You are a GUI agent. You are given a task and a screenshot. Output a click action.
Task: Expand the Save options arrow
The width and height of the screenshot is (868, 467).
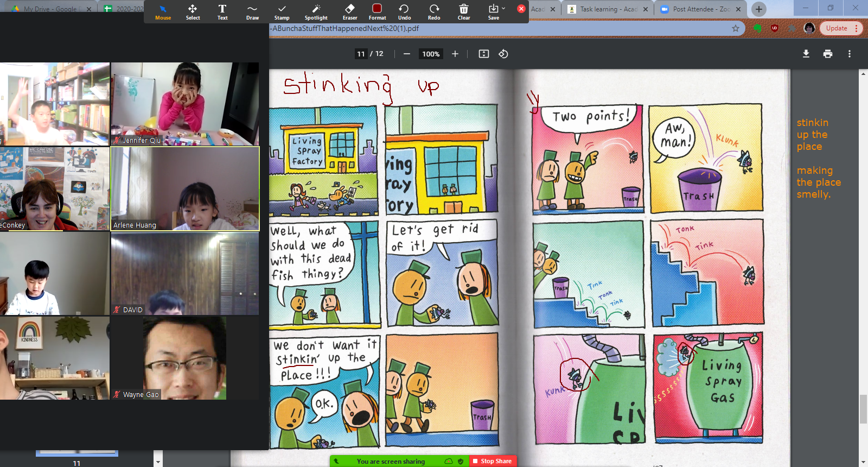click(503, 8)
